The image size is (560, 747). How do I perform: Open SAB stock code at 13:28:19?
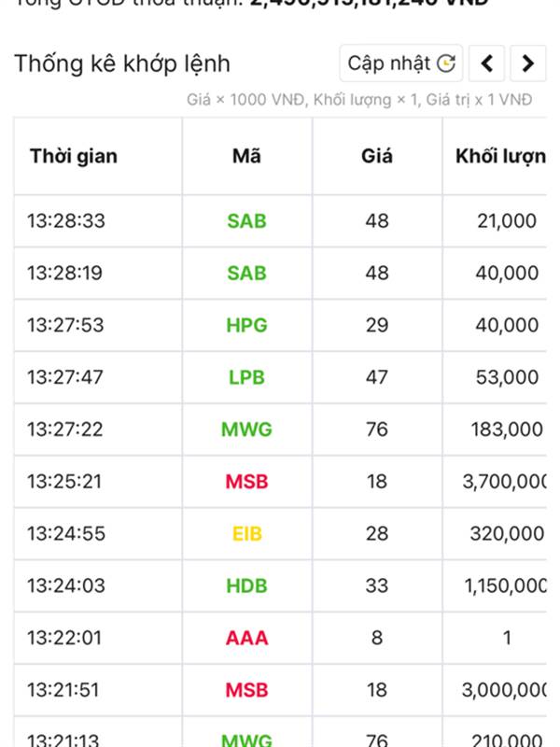[x=246, y=273]
